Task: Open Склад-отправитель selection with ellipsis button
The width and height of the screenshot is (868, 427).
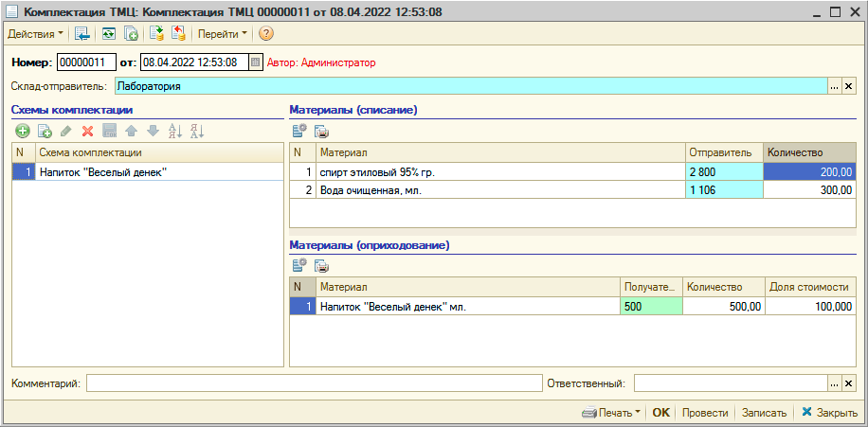Action: [x=835, y=86]
